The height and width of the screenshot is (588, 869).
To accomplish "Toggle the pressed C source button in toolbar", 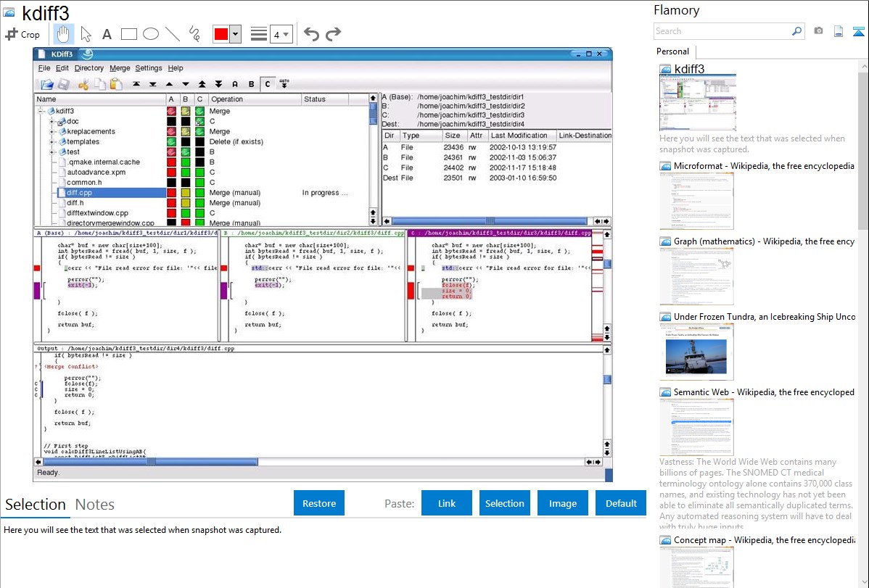I will (x=268, y=84).
